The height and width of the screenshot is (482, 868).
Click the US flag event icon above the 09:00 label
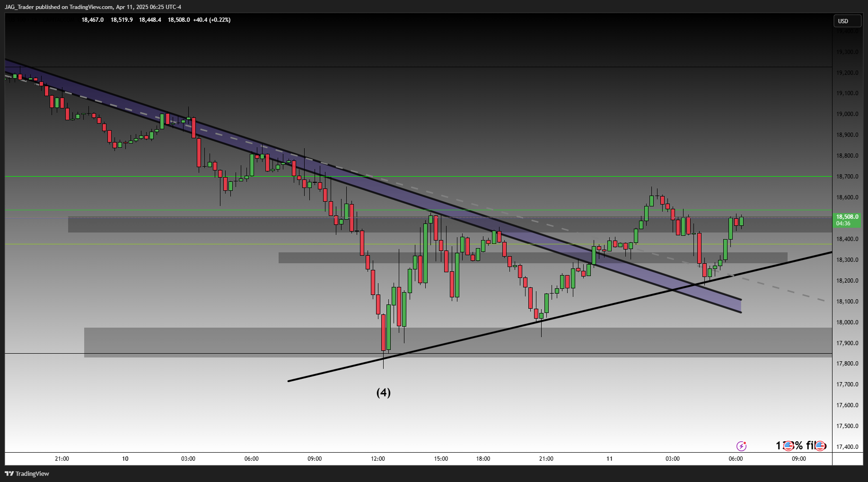(788, 446)
